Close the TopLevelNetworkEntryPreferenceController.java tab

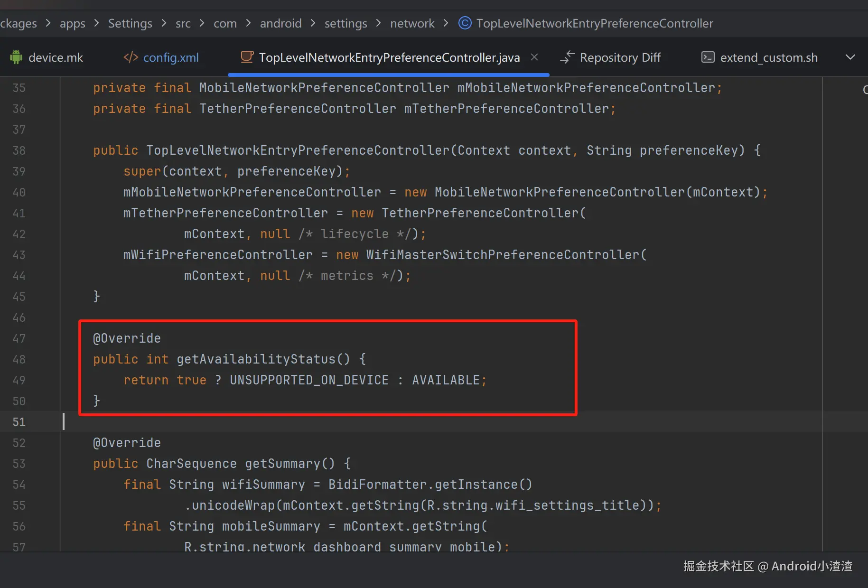pyautogui.click(x=534, y=57)
